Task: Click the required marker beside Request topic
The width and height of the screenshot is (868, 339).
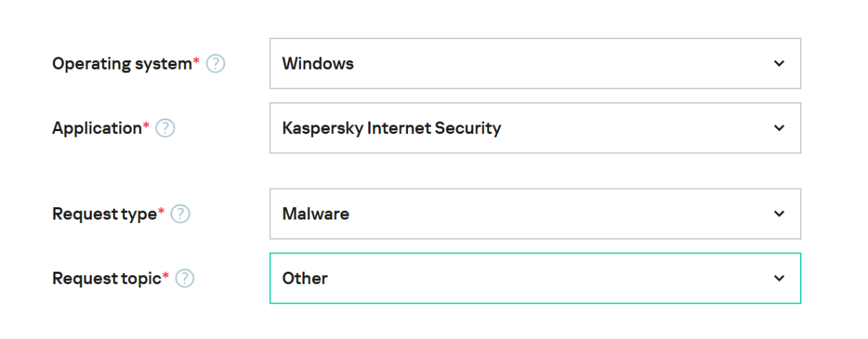Action: click(166, 275)
